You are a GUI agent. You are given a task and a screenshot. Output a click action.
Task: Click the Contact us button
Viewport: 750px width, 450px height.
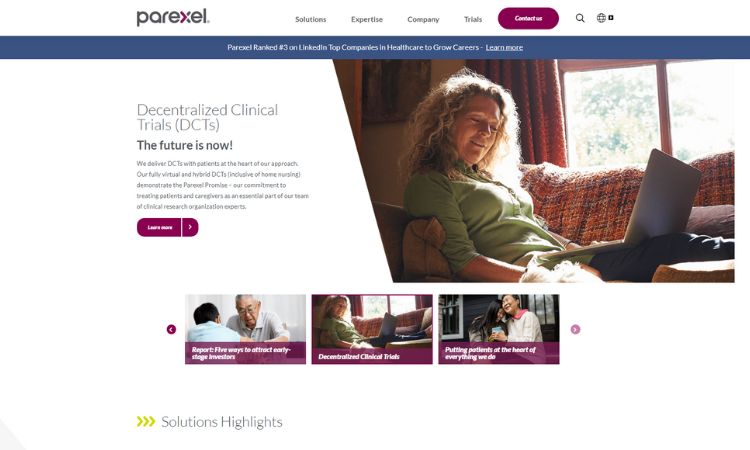[x=528, y=18]
